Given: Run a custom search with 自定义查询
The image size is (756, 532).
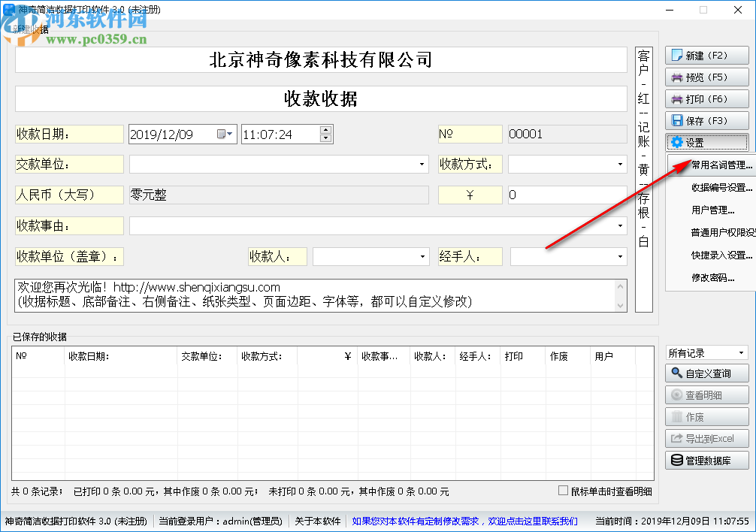Looking at the screenshot, I should tap(706, 373).
